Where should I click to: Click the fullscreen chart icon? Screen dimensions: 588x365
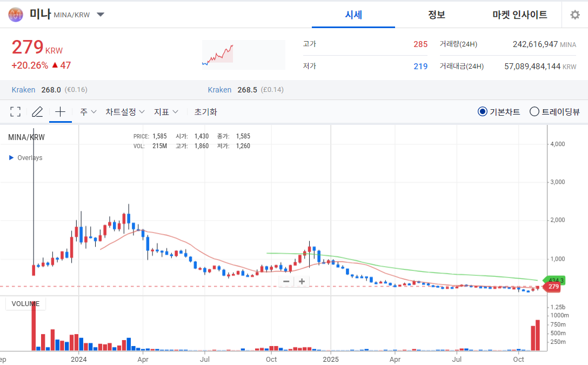tap(15, 111)
